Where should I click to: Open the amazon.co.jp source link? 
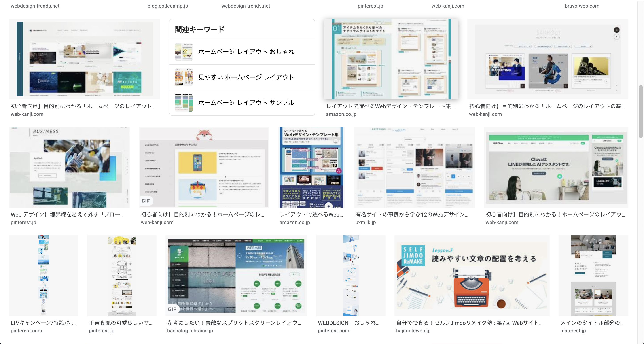[x=341, y=115]
